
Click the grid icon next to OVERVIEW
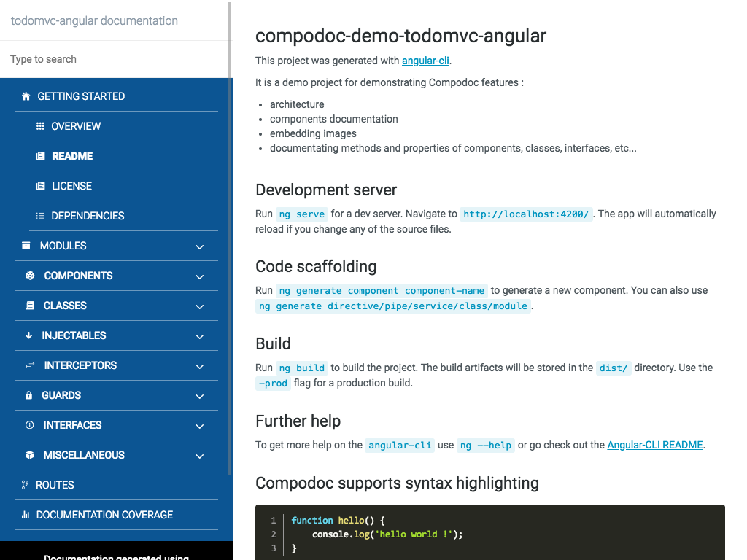pyautogui.click(x=42, y=125)
